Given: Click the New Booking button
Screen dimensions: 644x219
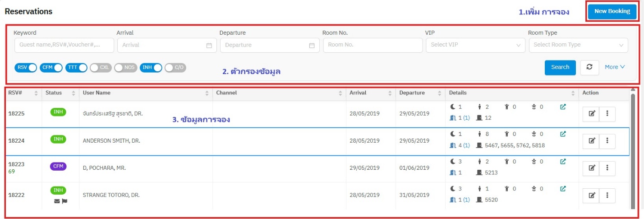Looking at the screenshot, I should (612, 11).
